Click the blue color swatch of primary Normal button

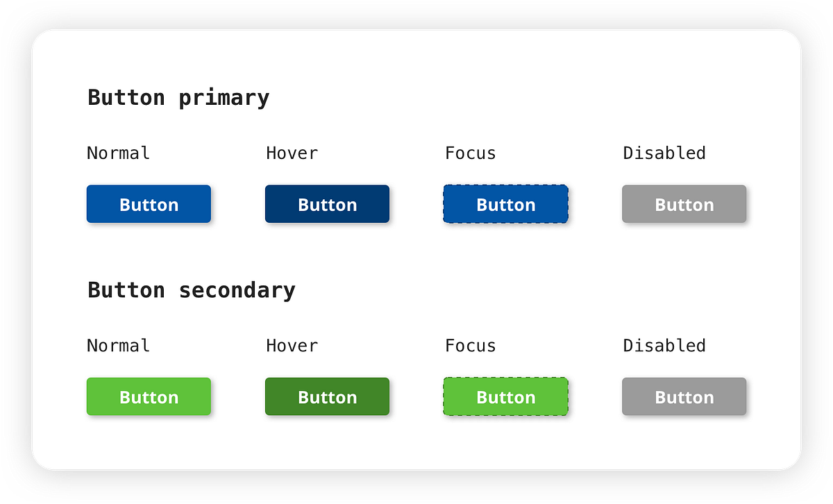tap(149, 204)
